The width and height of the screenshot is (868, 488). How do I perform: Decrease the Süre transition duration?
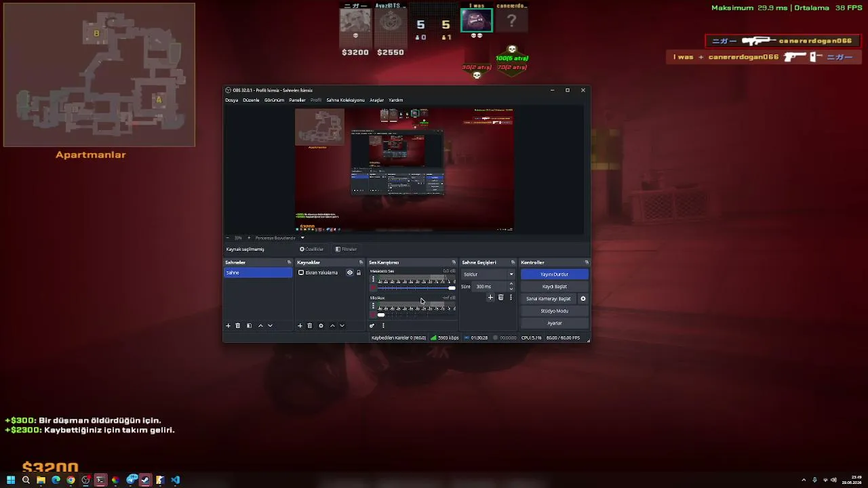[x=511, y=289]
